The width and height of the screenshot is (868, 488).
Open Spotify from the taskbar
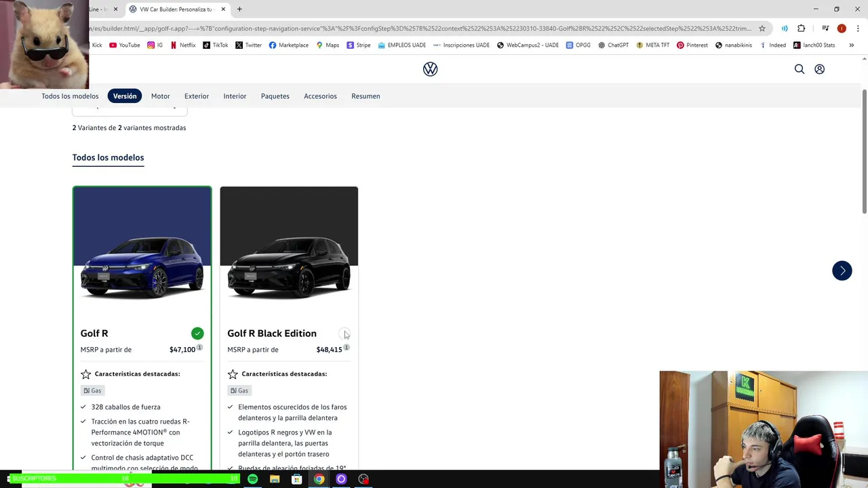[252, 479]
